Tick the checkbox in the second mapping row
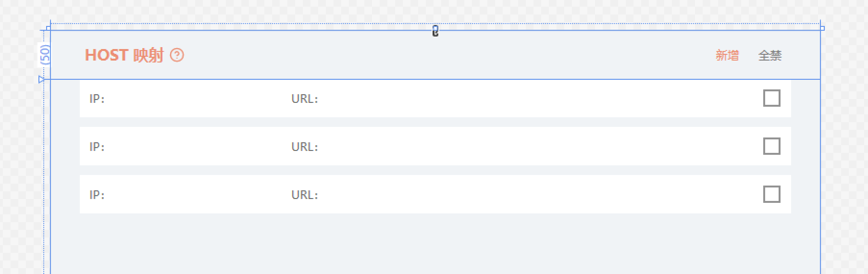868x274 pixels. pos(772,146)
